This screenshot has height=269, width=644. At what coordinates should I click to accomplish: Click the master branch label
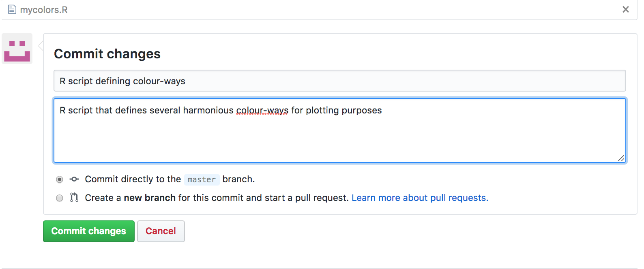[x=202, y=179]
